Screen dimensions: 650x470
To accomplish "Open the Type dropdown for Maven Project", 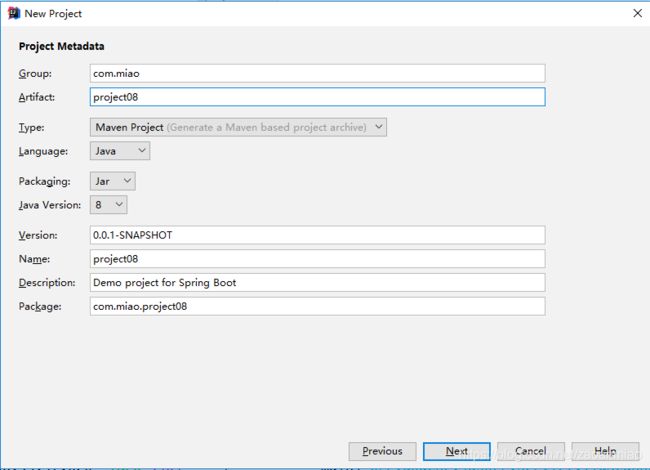I will [238, 127].
